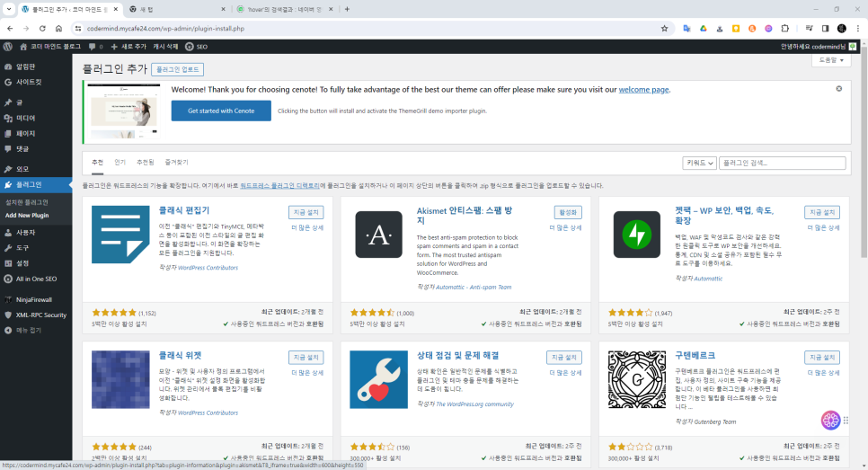Click the SEO gear icon in admin bar
The height and width of the screenshot is (470, 868).
[x=190, y=47]
